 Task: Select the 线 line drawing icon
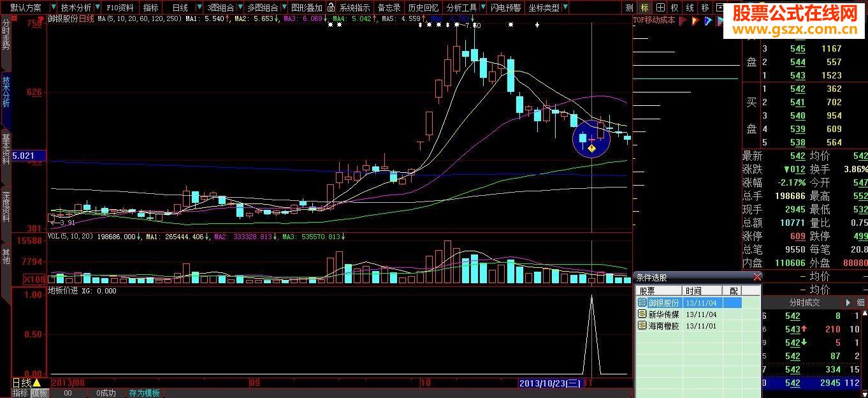(690, 8)
